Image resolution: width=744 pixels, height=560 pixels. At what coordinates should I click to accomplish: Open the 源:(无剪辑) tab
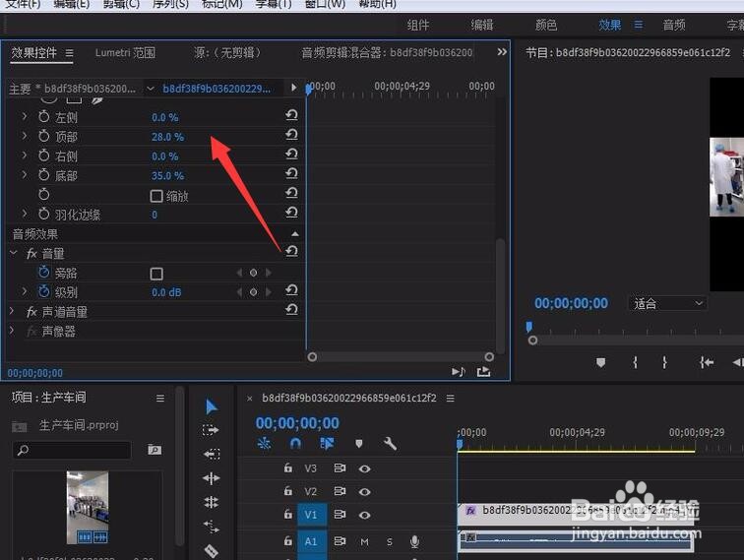click(x=227, y=52)
